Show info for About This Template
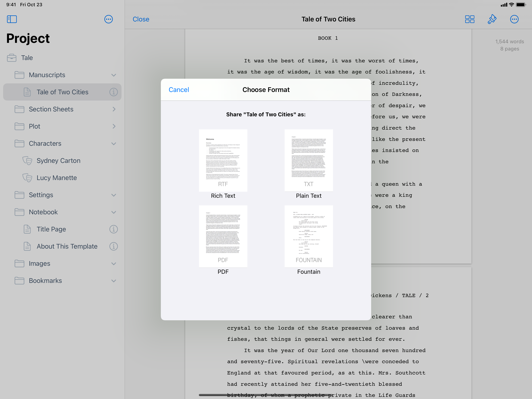 point(114,246)
